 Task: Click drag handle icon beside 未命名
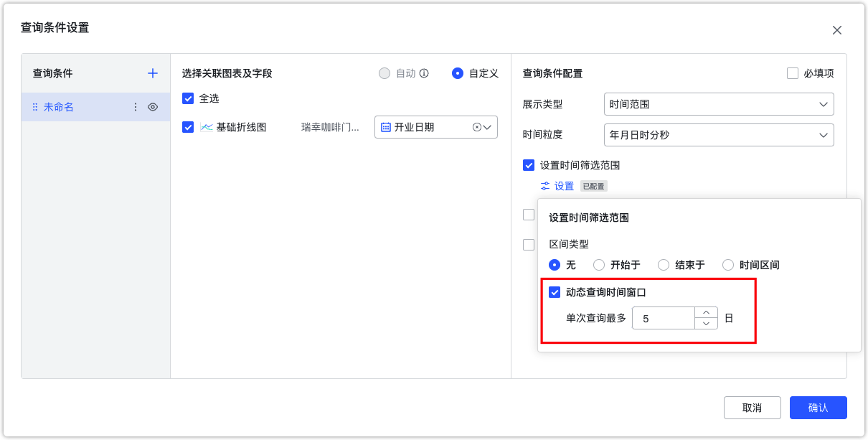35,107
